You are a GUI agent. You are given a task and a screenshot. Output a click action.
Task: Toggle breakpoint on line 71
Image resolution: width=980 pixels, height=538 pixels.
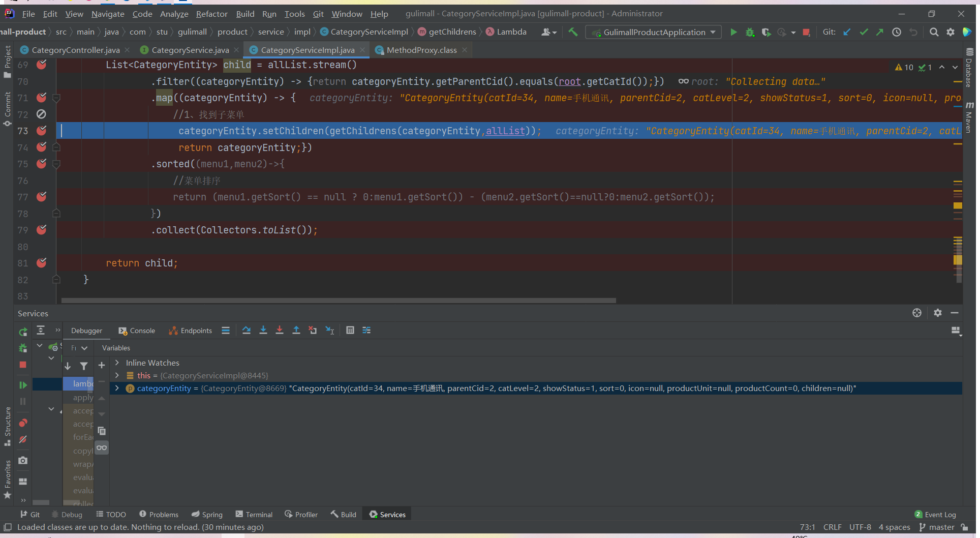tap(42, 98)
